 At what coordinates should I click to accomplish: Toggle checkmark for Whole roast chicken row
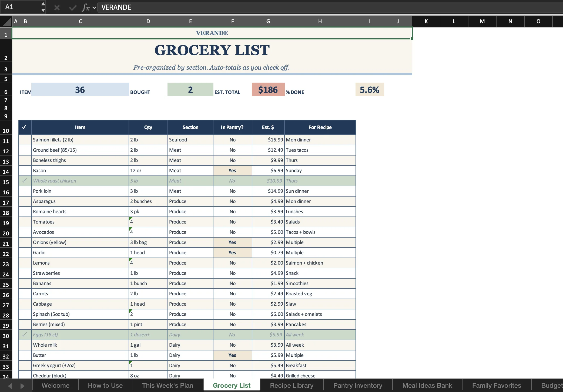click(x=25, y=181)
